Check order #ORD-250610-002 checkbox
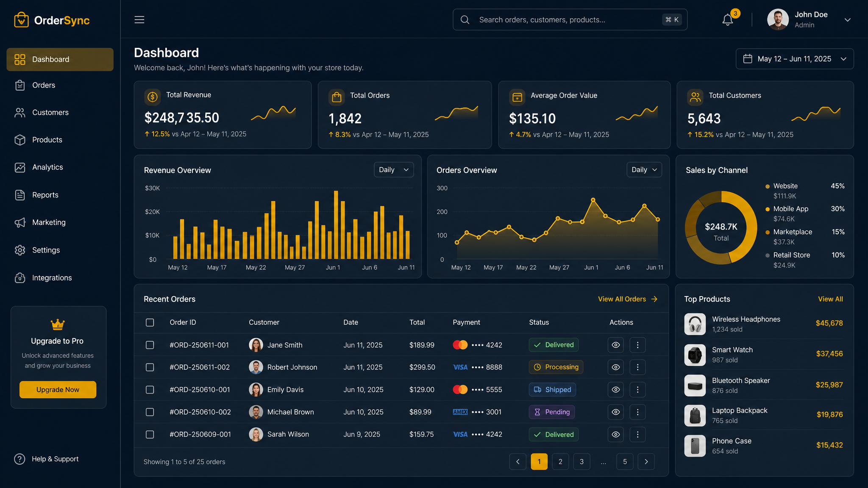This screenshot has width=868, height=488. [150, 412]
